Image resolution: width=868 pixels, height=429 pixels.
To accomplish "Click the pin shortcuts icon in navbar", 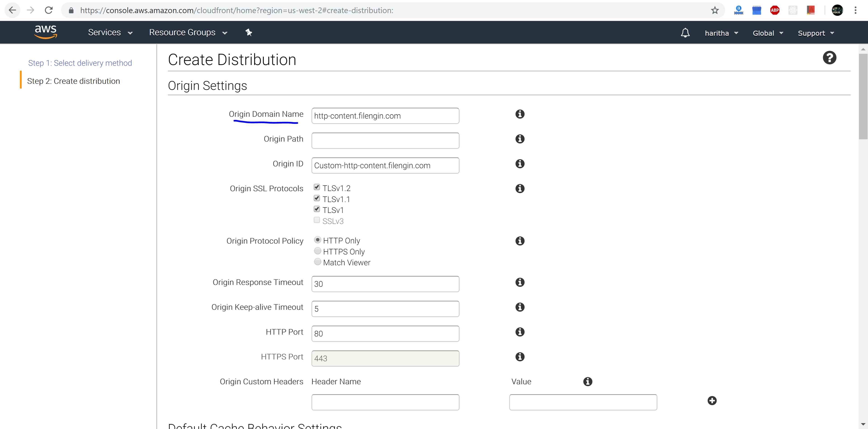I will click(x=249, y=32).
